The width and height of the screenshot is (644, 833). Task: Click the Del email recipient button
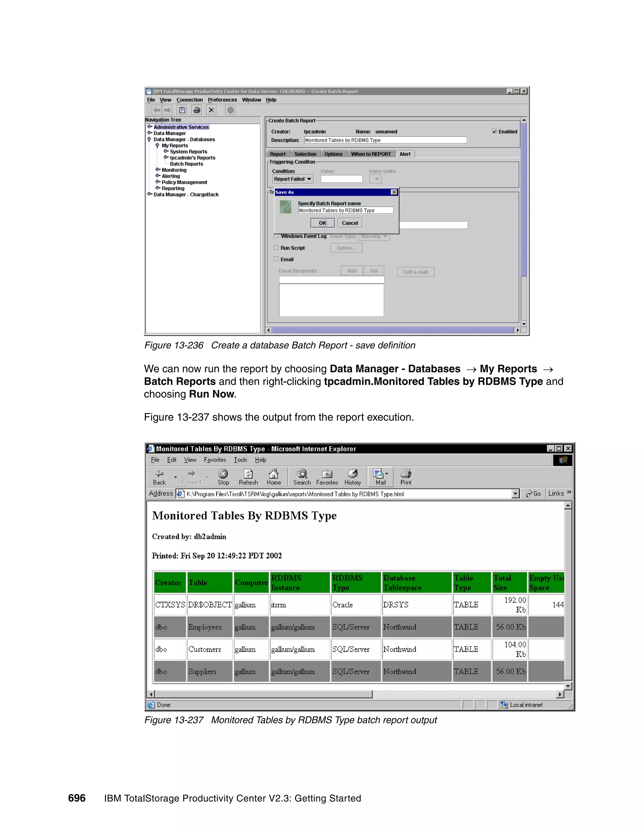point(374,271)
